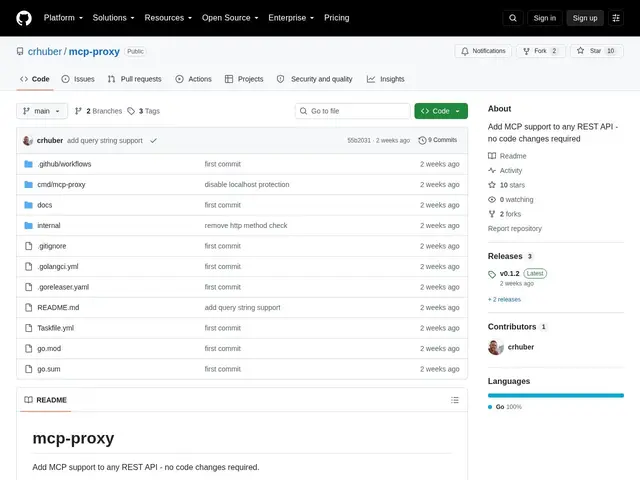Open the + 2 releases link
The image size is (640, 480).
[x=504, y=300]
